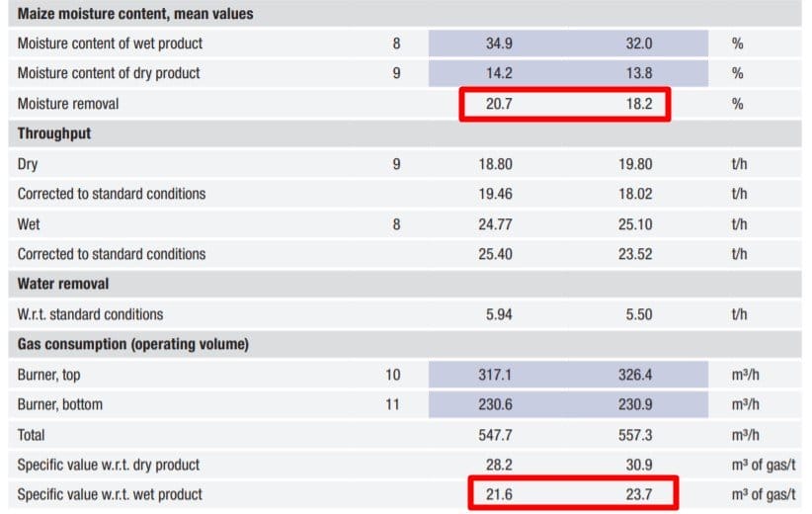The width and height of the screenshot is (812, 514).
Task: Select the 13.8 dry product moisture value
Action: (x=639, y=73)
